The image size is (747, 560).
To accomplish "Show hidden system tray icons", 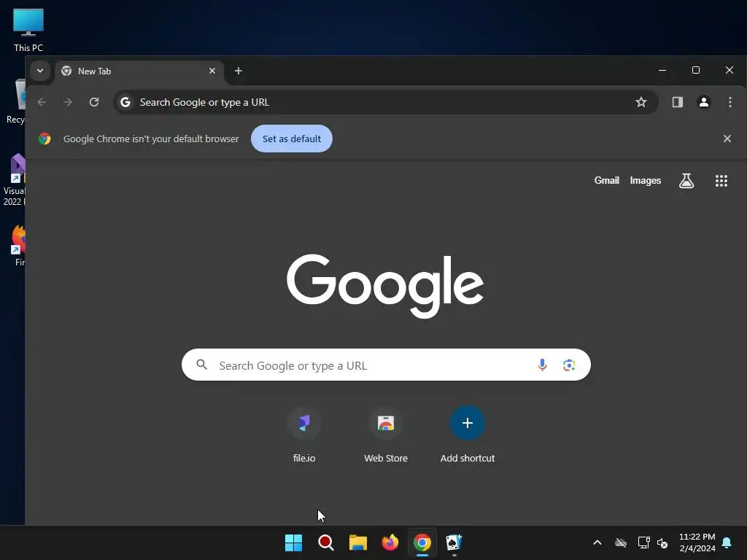I will point(597,542).
